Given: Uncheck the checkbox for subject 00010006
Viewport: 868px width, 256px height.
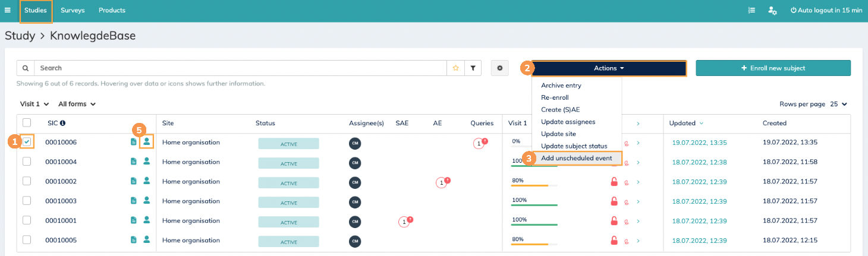Looking at the screenshot, I should coord(27,142).
